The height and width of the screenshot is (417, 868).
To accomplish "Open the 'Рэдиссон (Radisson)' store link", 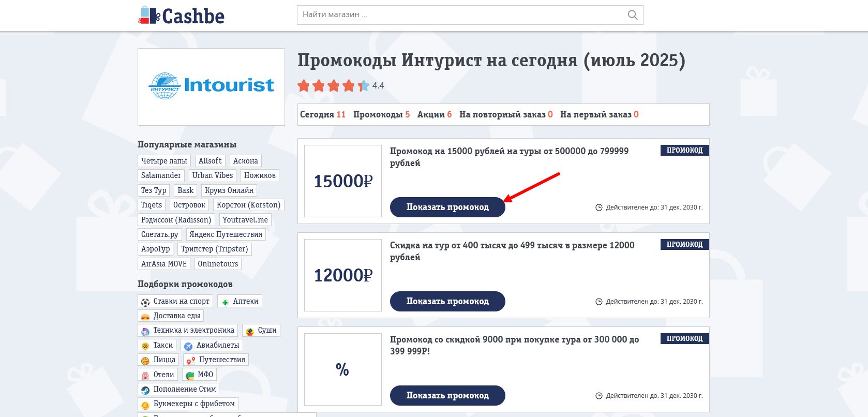I will (176, 220).
